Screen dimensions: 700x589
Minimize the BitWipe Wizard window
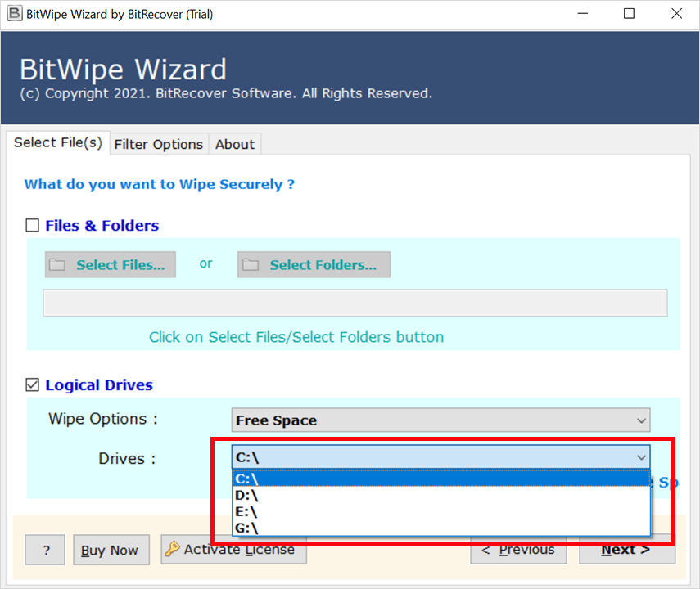(583, 13)
